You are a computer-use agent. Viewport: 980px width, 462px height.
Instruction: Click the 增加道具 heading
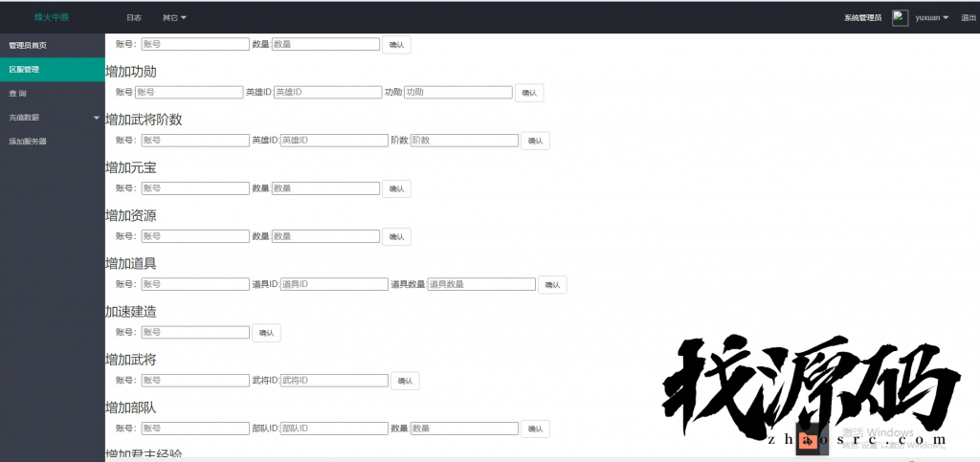131,263
